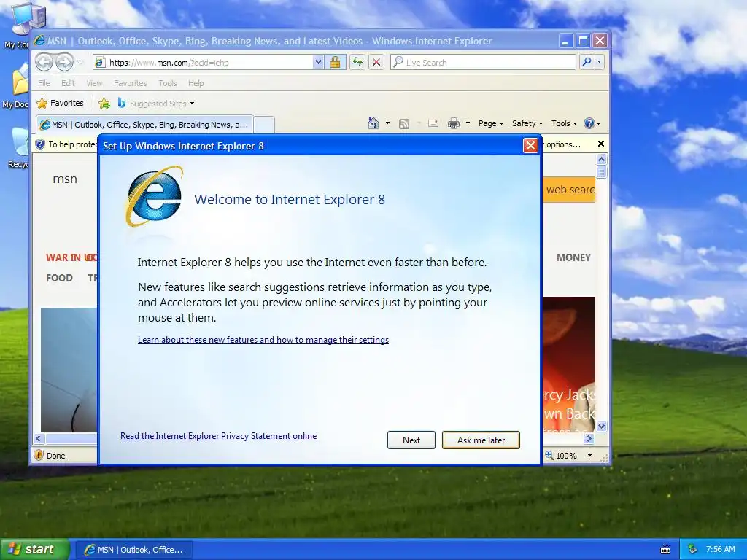Close the Set Up Internet Explorer 8 dialog
The height and width of the screenshot is (560, 747).
[x=530, y=145]
